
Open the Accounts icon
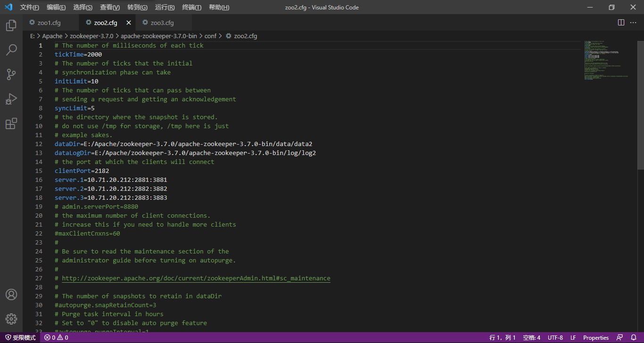11,294
